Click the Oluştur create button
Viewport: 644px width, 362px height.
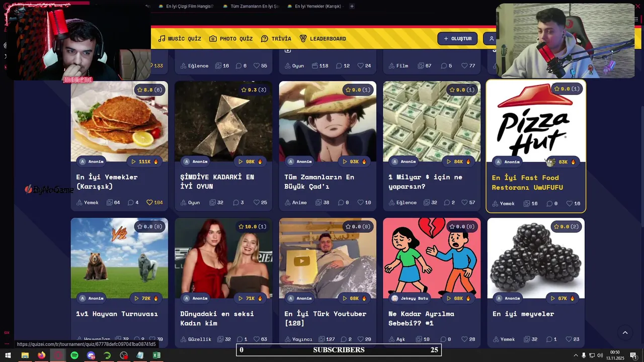457,39
